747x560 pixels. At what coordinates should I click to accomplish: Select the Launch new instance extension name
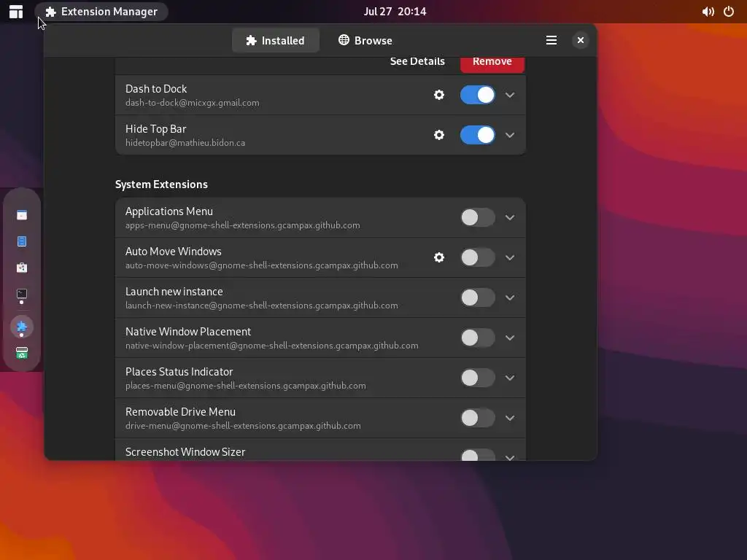pos(174,291)
